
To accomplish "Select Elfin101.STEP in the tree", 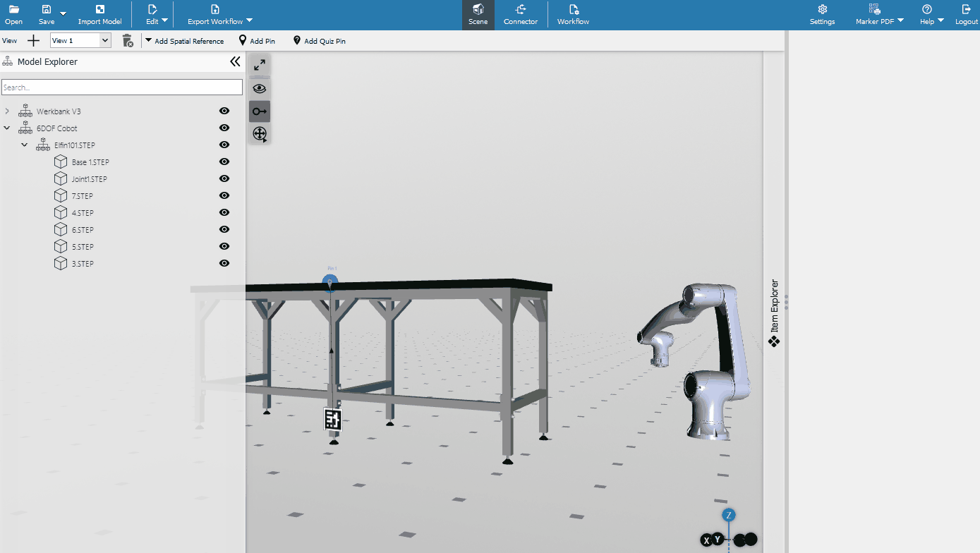I will (75, 145).
